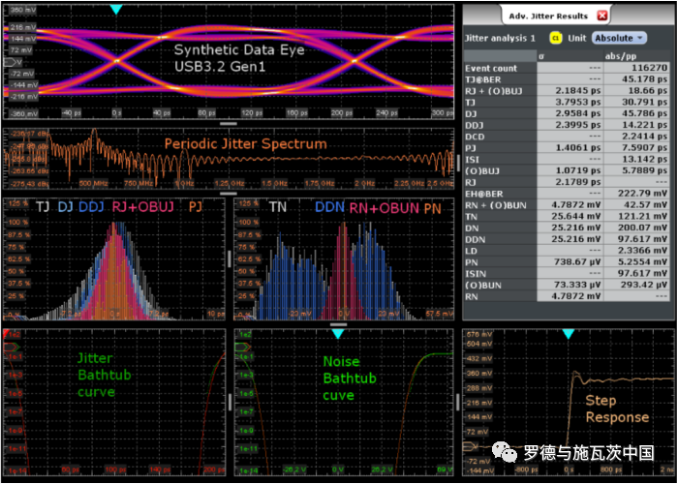The image size is (677, 484).
Task: Open the Unit Absolute dropdown
Action: pos(621,37)
